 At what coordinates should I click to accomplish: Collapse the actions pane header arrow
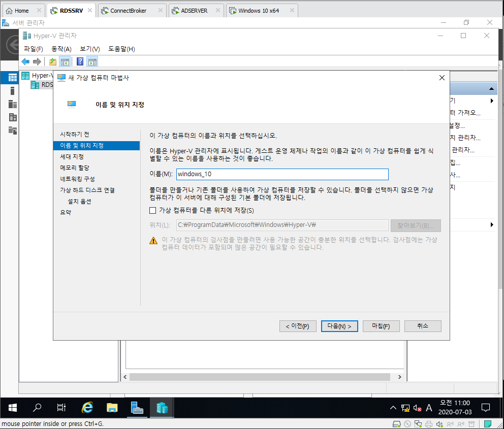coord(491,89)
